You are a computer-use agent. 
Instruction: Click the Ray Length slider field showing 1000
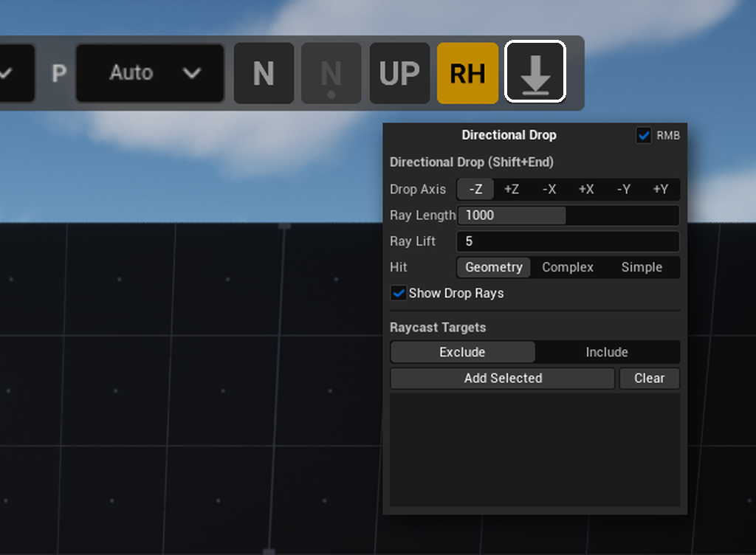(x=568, y=216)
